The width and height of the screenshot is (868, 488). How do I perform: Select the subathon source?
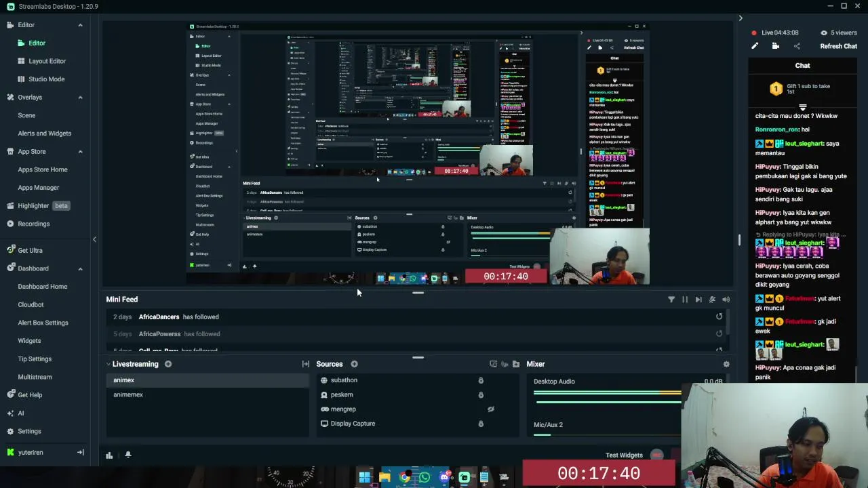344,380
